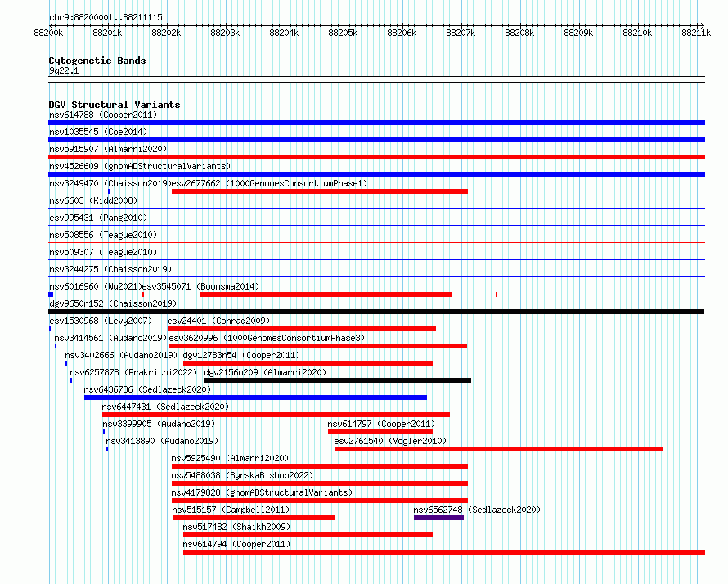Select the nsv6016960 small blue marker
This screenshot has width=728, height=584.
coord(51,294)
